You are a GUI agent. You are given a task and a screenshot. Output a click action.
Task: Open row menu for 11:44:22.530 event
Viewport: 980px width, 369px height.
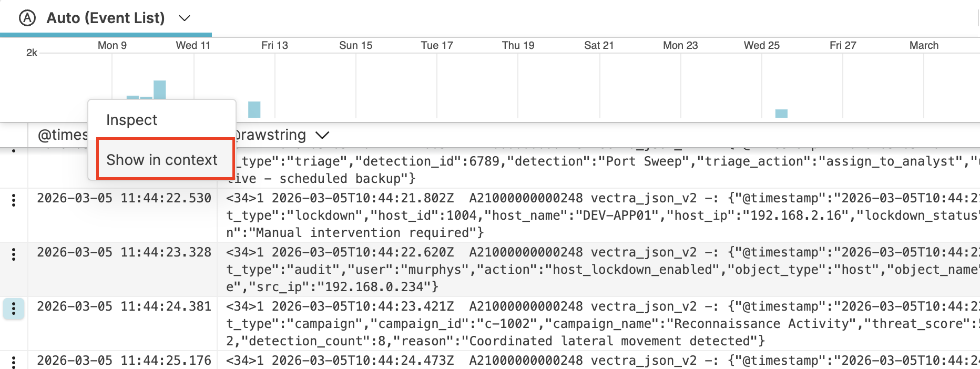[14, 200]
